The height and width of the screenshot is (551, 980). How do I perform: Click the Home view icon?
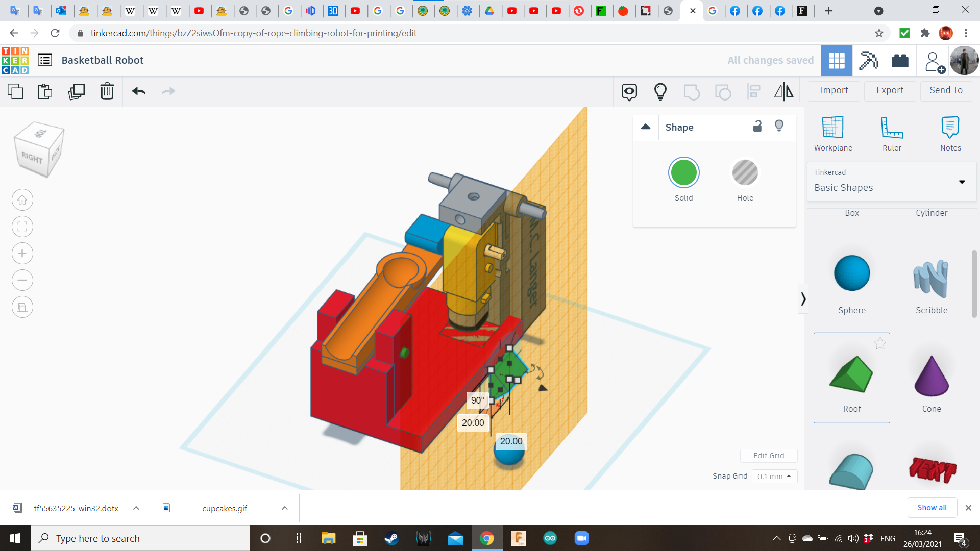[22, 199]
